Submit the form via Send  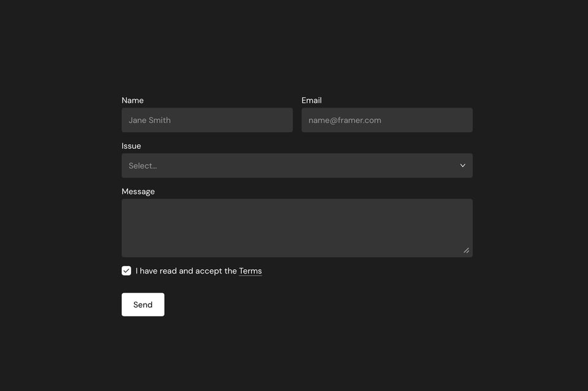(143, 304)
